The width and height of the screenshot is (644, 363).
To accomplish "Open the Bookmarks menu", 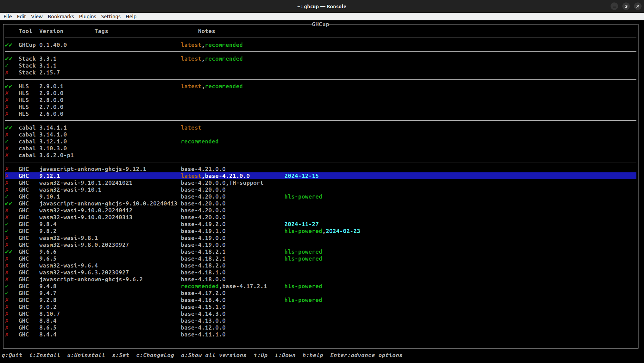I will 61,17.
